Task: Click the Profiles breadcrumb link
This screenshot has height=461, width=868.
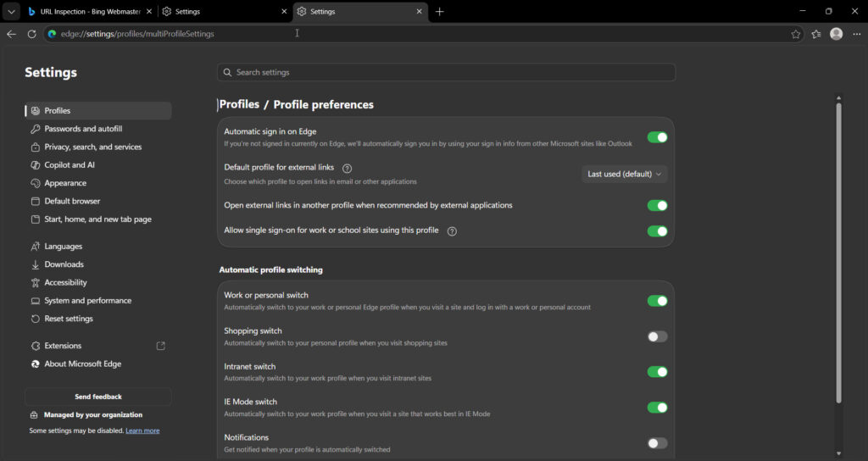Action: click(x=239, y=104)
